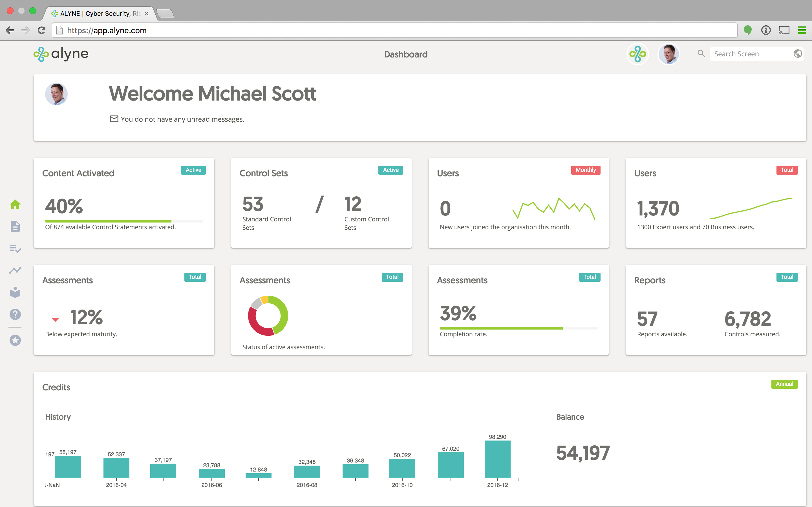Click the Chrome hamburger menu button
The height and width of the screenshot is (507, 812).
coord(802,30)
